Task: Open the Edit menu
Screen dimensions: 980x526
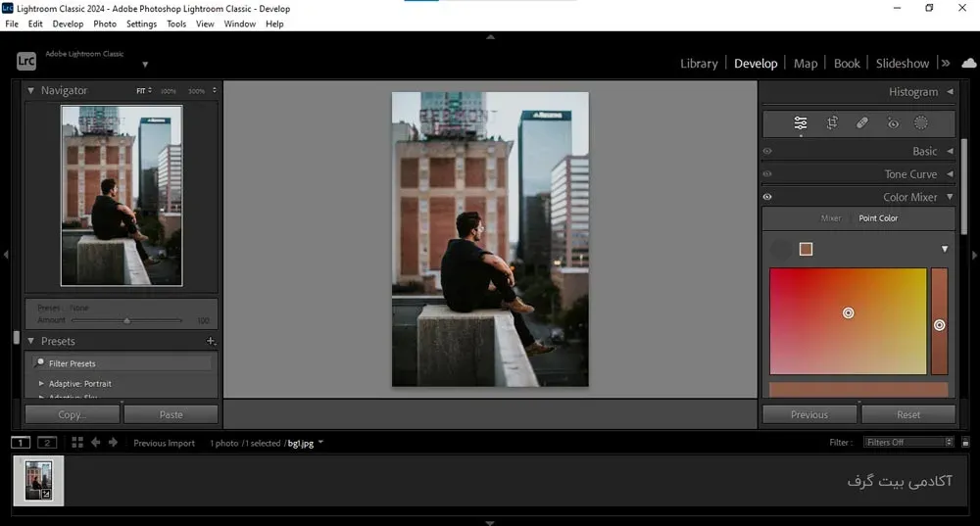Action: (35, 24)
